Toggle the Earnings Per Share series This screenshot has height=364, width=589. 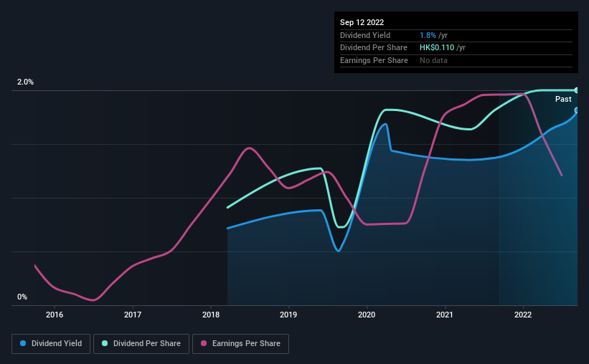pyautogui.click(x=240, y=344)
